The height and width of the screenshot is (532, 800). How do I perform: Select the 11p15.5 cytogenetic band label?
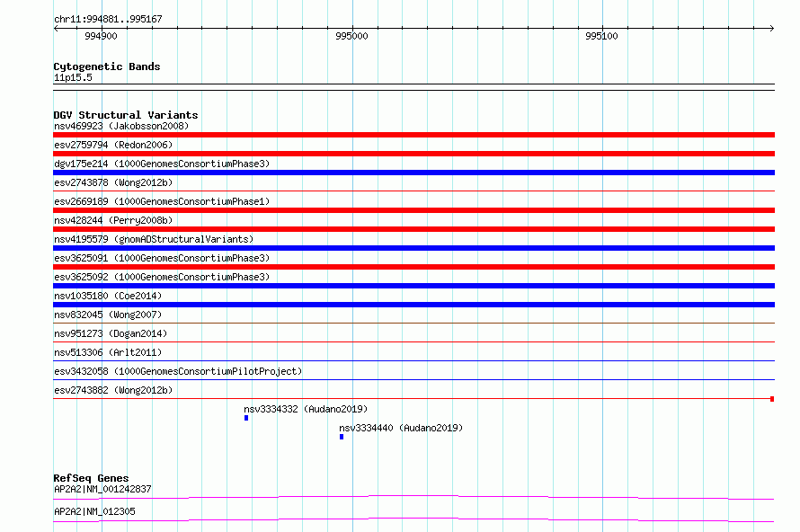coord(73,77)
